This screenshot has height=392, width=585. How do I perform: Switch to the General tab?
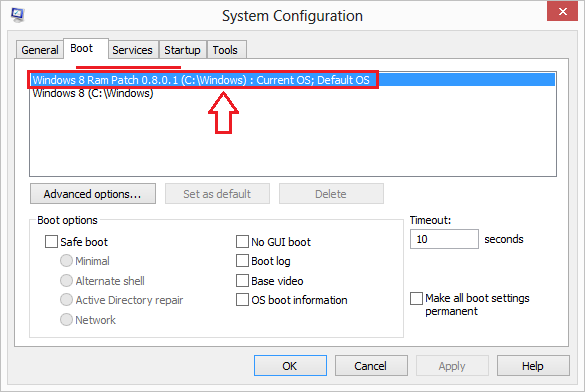pyautogui.click(x=40, y=50)
